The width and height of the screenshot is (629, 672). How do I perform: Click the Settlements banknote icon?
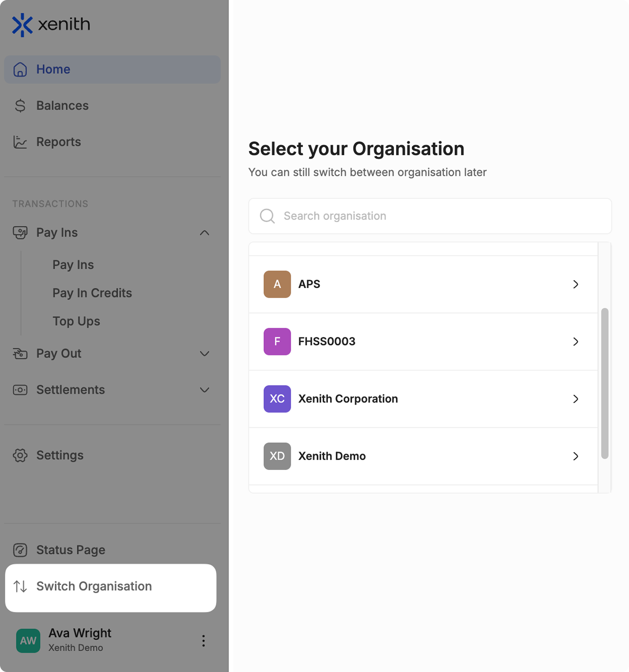[20, 390]
